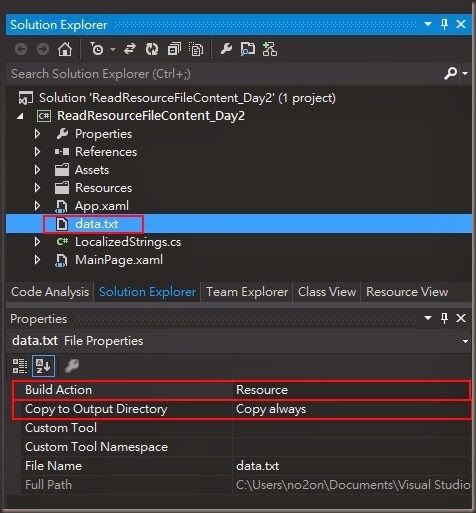Switch to Team Explorer tab
The image size is (476, 513).
(247, 292)
